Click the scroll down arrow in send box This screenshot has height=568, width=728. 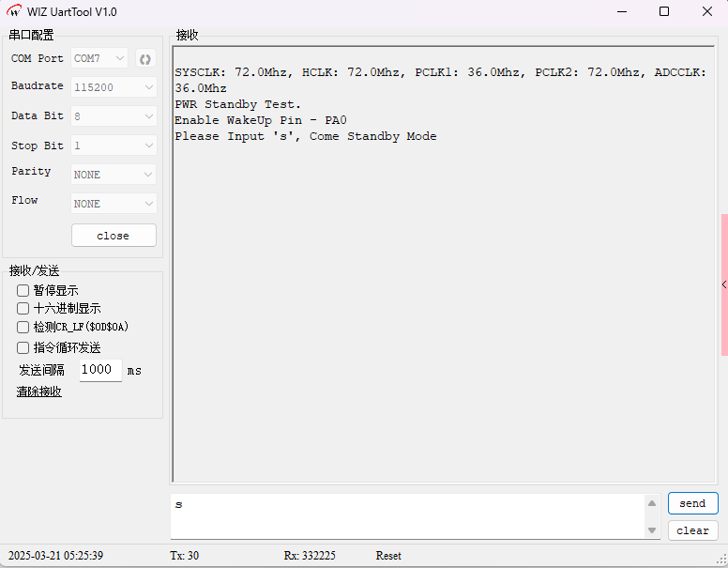pos(652,530)
